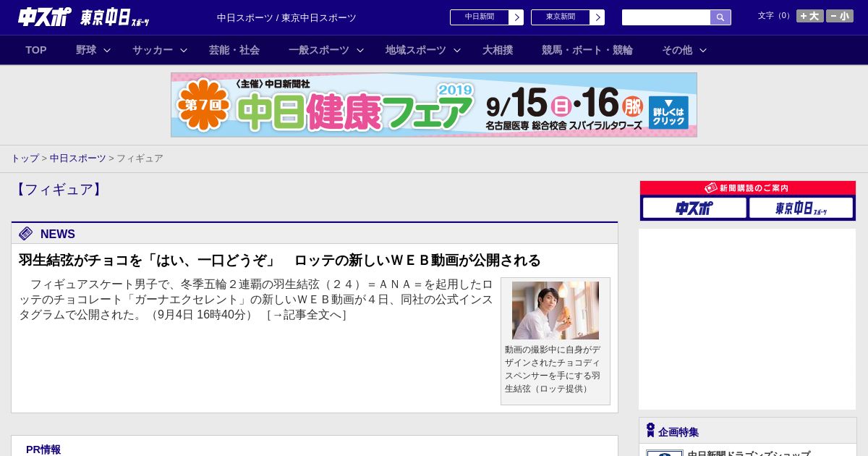Open the 羽生結弦 photo thumbnail
868x456 pixels.
coord(556,311)
